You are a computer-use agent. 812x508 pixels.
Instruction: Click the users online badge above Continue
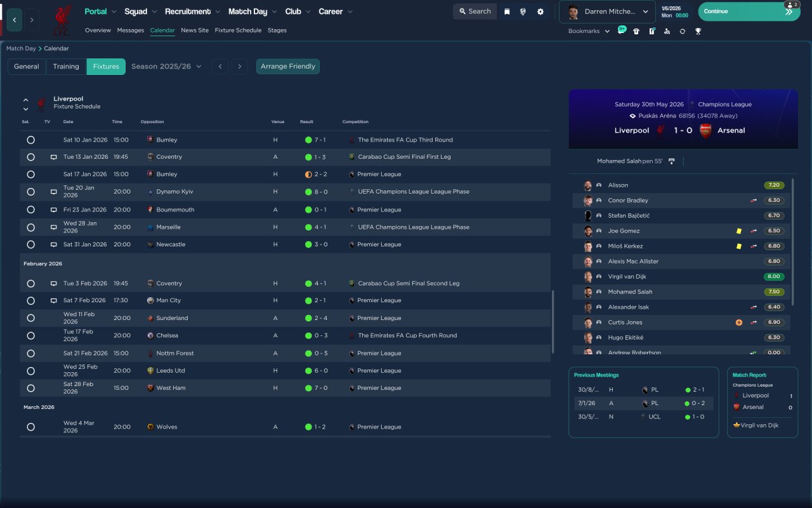792,4
